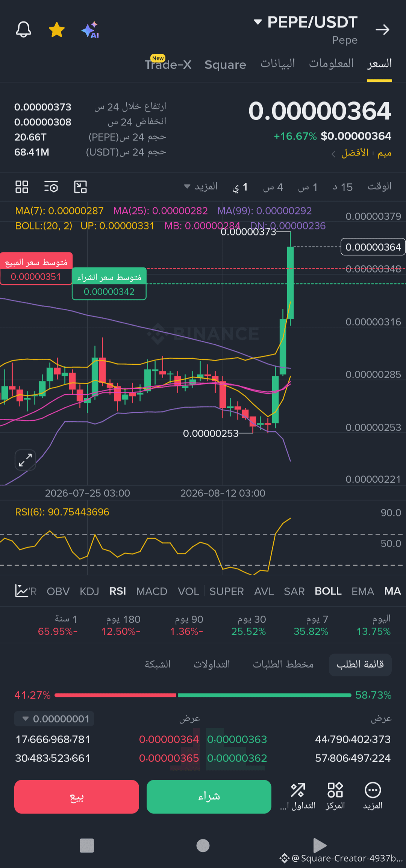Image resolution: width=406 pixels, height=868 pixels.
Task: Toggle the VOL indicator
Action: coord(188,591)
